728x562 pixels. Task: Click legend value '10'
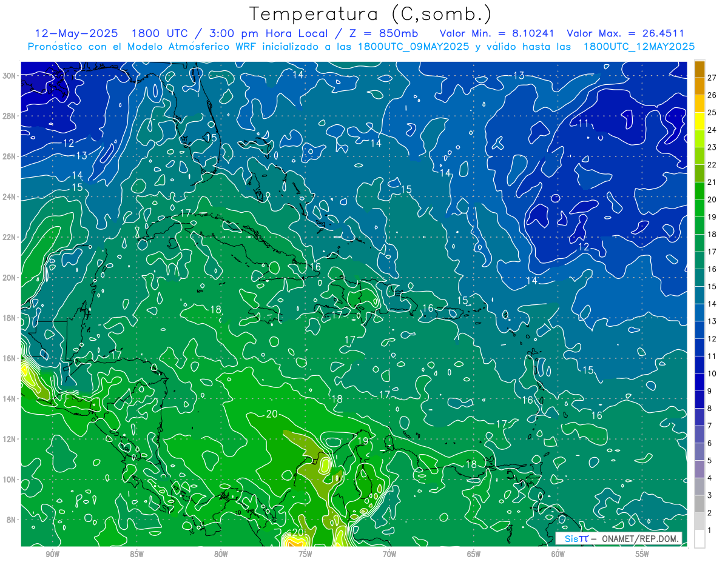[712, 373]
